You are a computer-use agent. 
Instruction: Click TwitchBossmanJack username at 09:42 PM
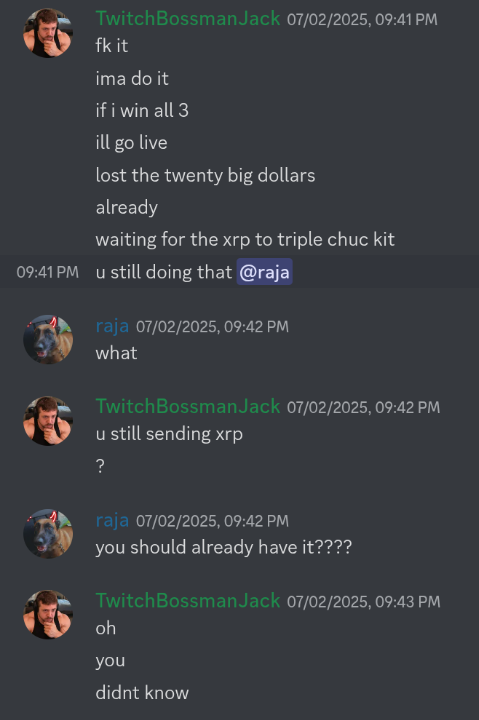click(188, 406)
